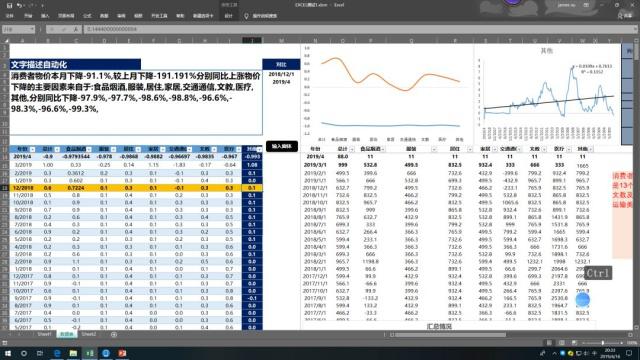640x360 pixels.
Task: Select the 其他 trendline chart
Action: (547, 95)
